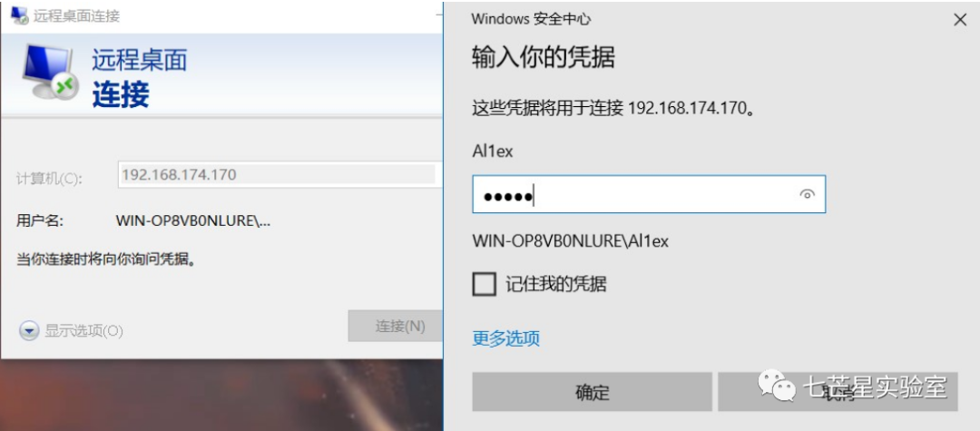Click the 计算机(C): field label

tap(49, 179)
